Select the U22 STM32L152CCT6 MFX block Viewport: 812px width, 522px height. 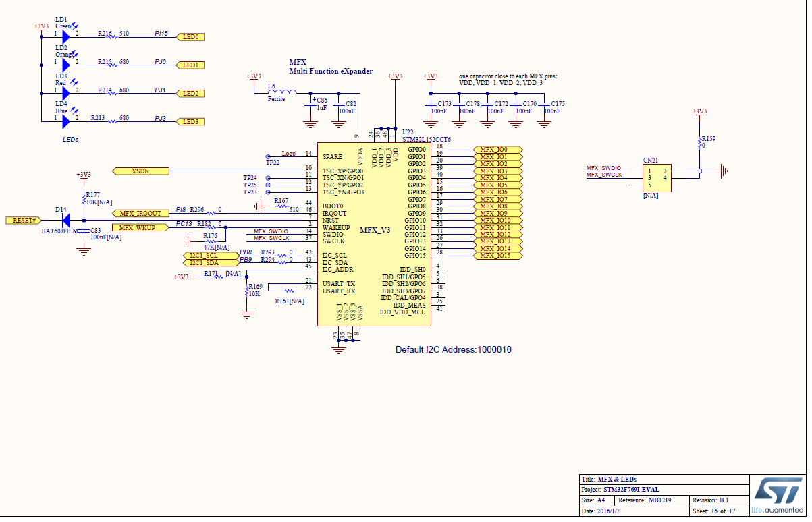point(375,229)
